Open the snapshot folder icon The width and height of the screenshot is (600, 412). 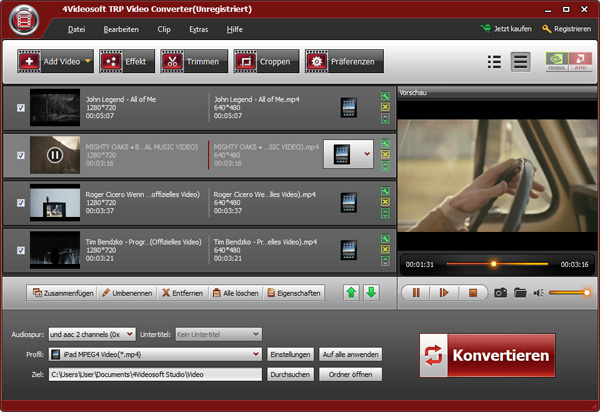[x=521, y=293]
